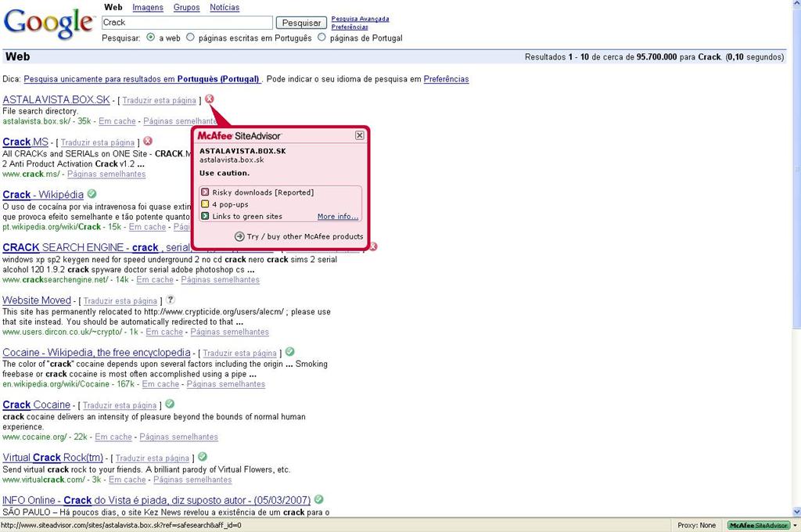Click Traduzir esta página for Website Moved result
Screen dimensions: 801x532
[120, 301]
